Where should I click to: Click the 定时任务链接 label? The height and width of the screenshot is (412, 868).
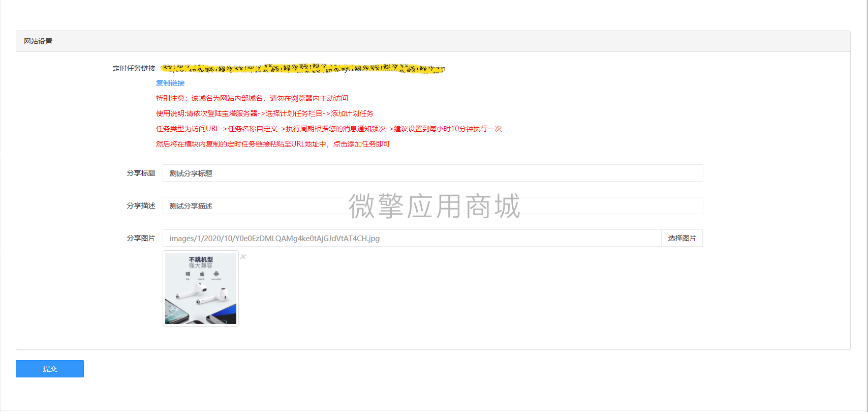point(134,68)
